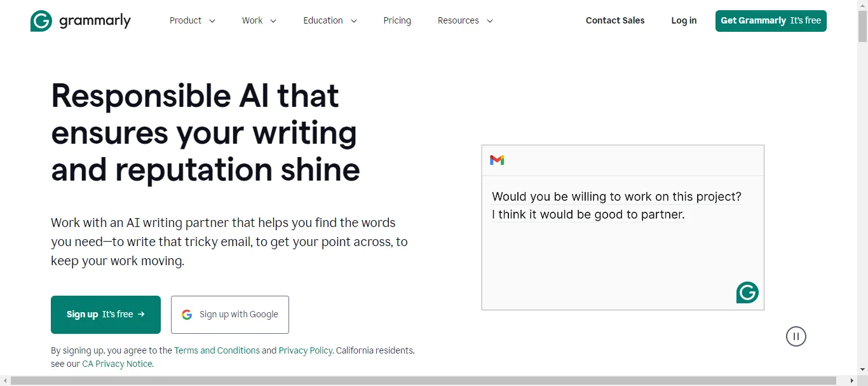View the CA Privacy Notice

[x=117, y=364]
